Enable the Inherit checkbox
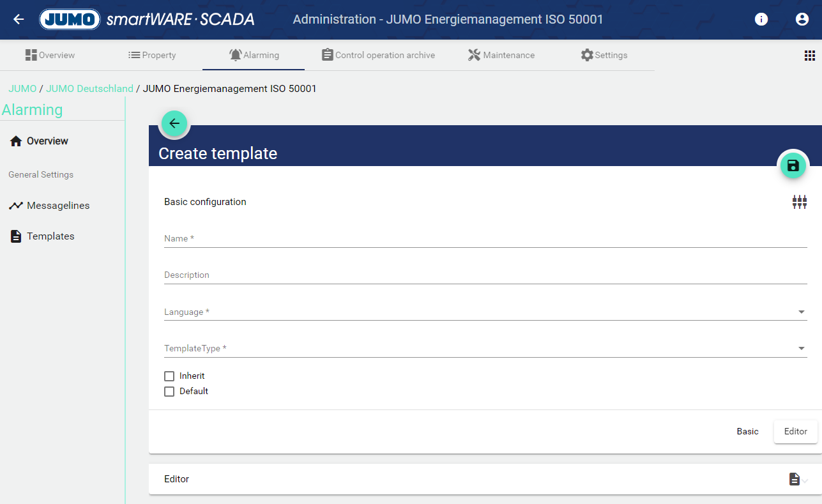This screenshot has width=822, height=504. pyautogui.click(x=169, y=376)
